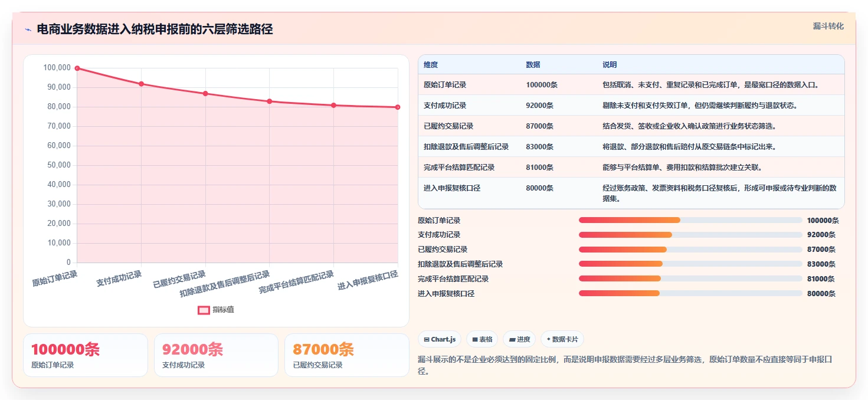Click the description starting 结合发货、签收

click(x=689, y=126)
